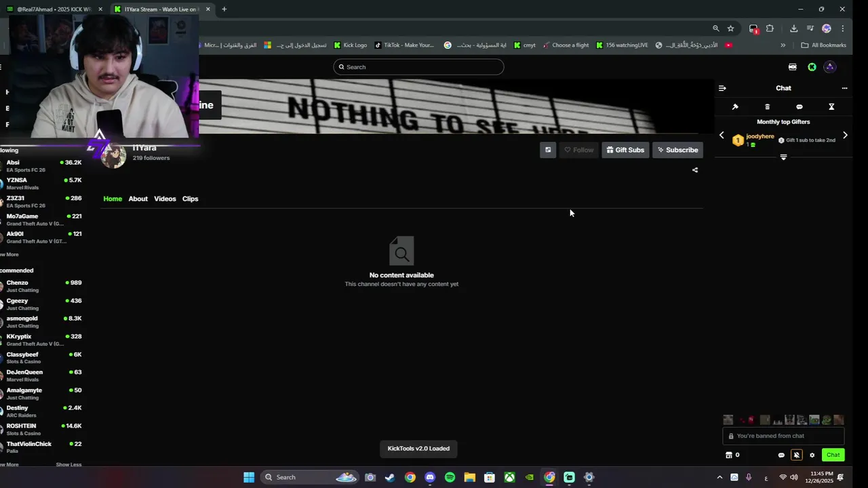Open the chat identity bubble icon
The height and width of the screenshot is (488, 868).
point(781,455)
